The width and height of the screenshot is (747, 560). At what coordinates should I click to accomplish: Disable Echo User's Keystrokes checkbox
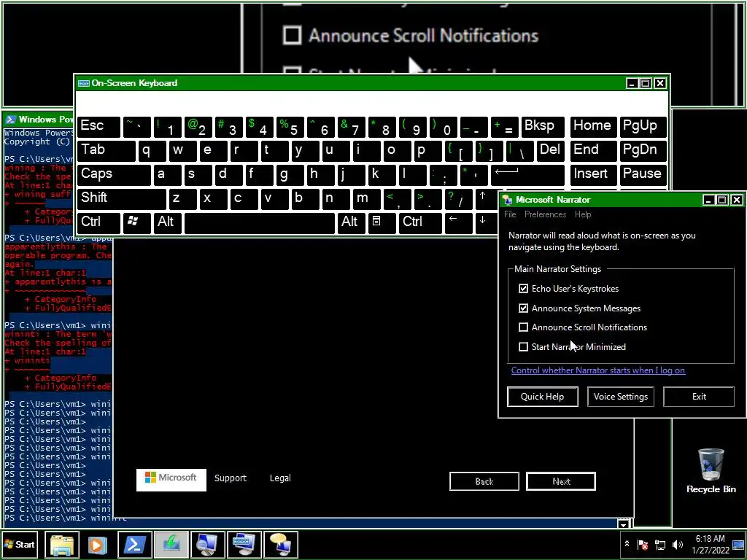(523, 289)
